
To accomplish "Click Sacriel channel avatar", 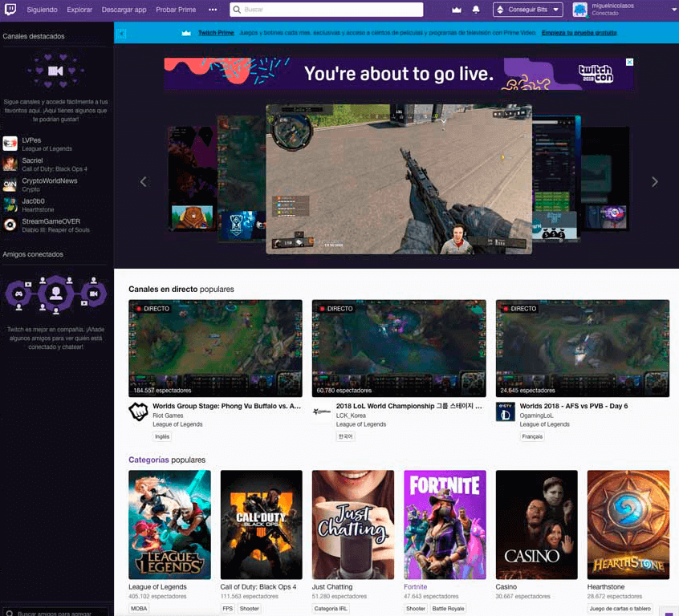I will 10,164.
